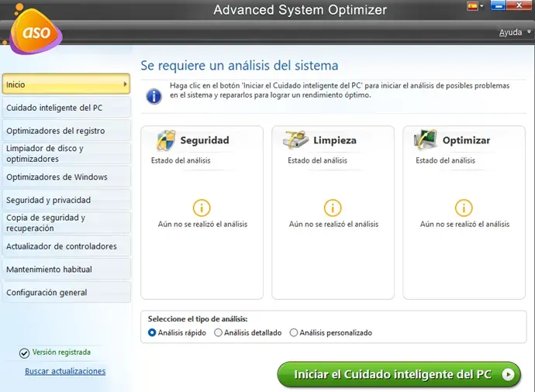This screenshot has width=535, height=392.
Task: Go to Seguridad y privacidad
Action: [66, 200]
